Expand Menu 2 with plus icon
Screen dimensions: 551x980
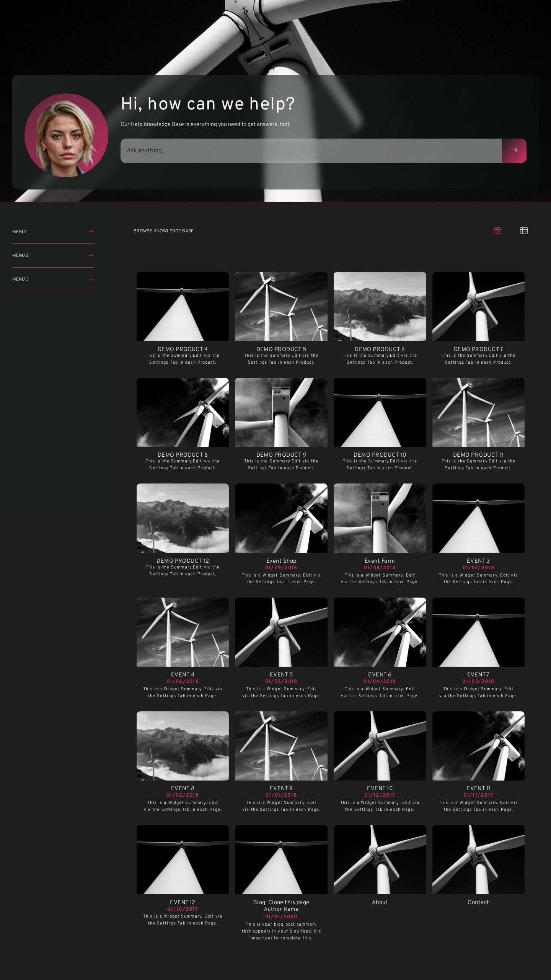pos(91,255)
